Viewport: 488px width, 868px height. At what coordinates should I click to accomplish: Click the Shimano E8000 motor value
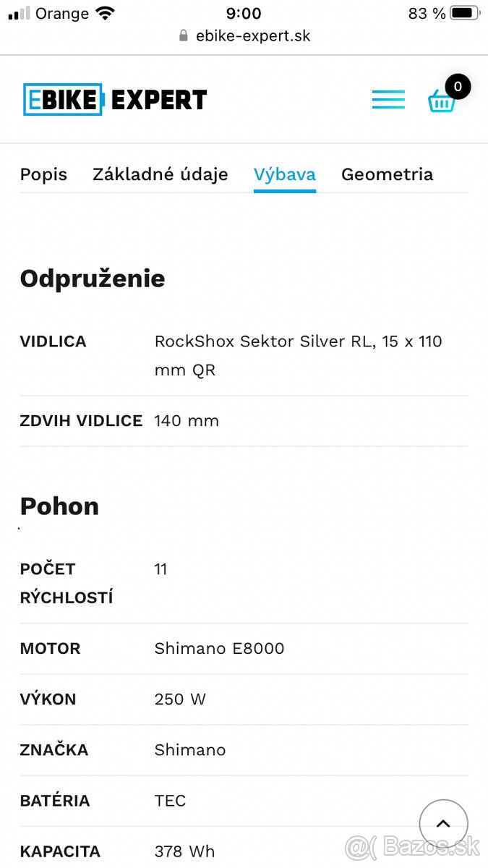point(219,649)
